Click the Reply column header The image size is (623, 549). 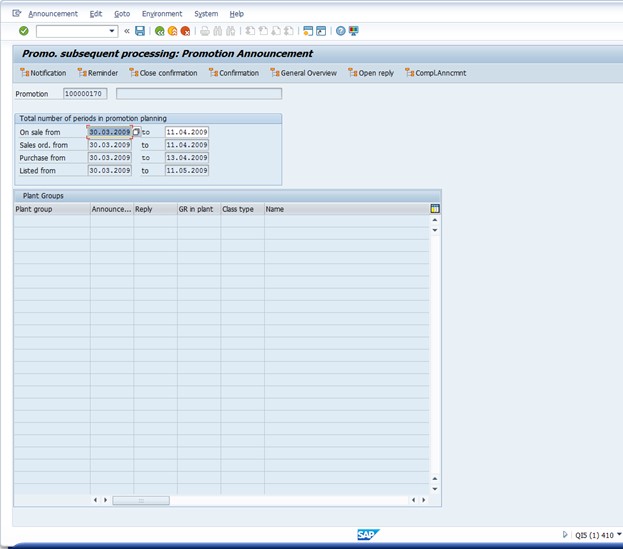tap(155, 209)
